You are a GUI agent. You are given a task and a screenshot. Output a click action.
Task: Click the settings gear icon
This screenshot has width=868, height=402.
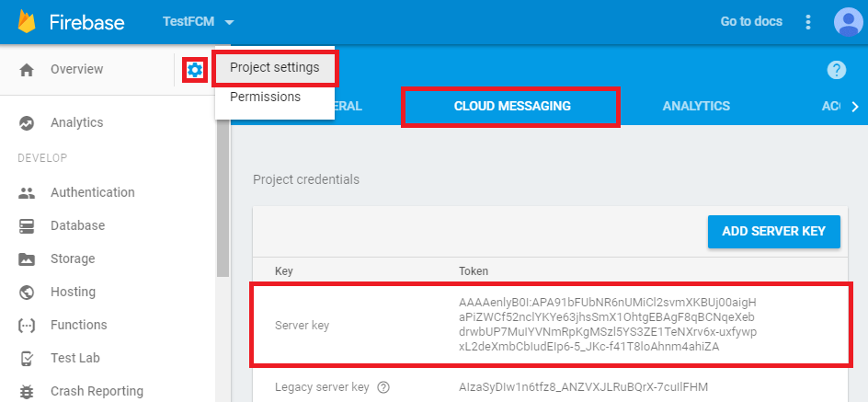point(195,70)
